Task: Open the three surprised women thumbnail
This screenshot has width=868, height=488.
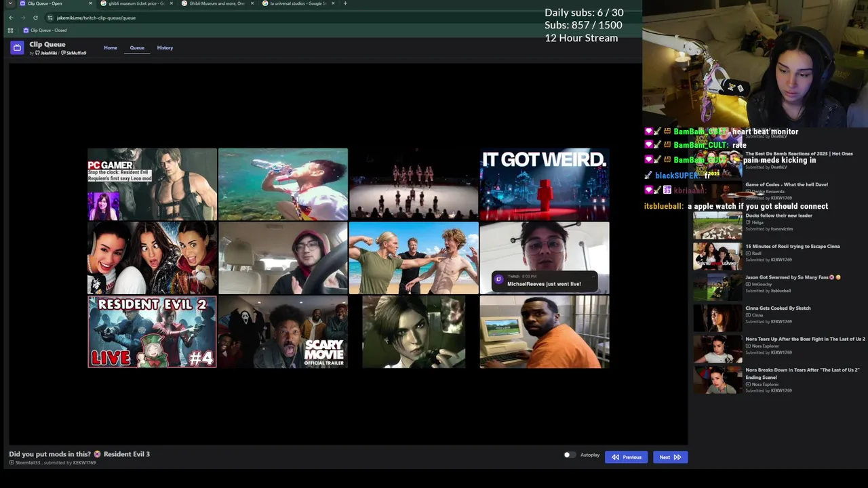Action: click(x=152, y=258)
